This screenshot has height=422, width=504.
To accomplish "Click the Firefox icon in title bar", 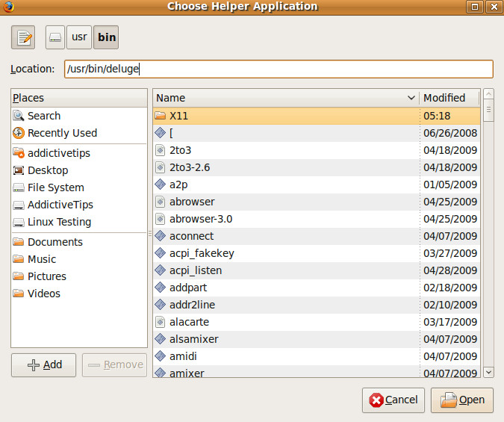I will (8, 7).
